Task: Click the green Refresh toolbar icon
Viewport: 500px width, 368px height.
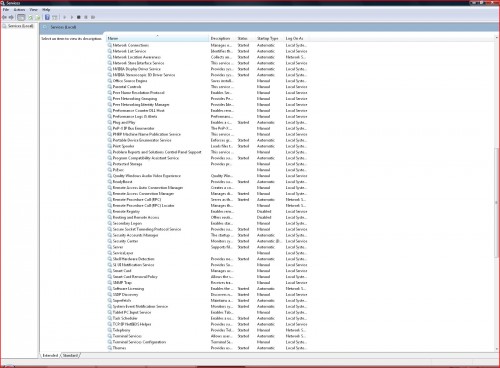Action: coord(31,17)
